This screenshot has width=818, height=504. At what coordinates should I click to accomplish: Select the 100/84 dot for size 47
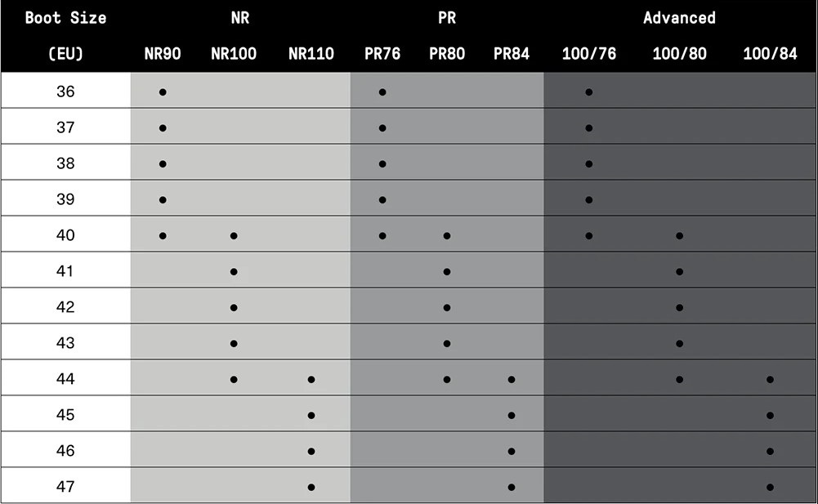coord(770,487)
